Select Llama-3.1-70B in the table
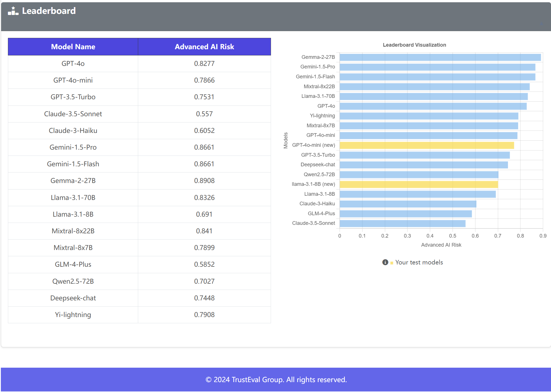Image resolution: width=551 pixels, height=392 pixels. [73, 197]
